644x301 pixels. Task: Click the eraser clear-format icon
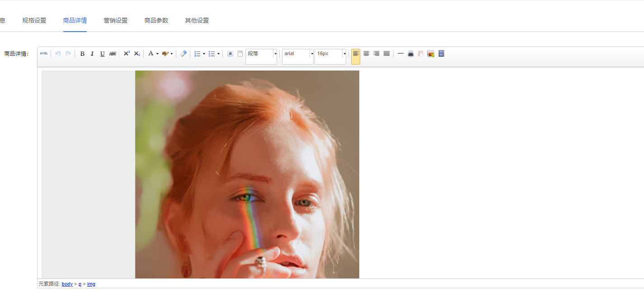coord(183,54)
